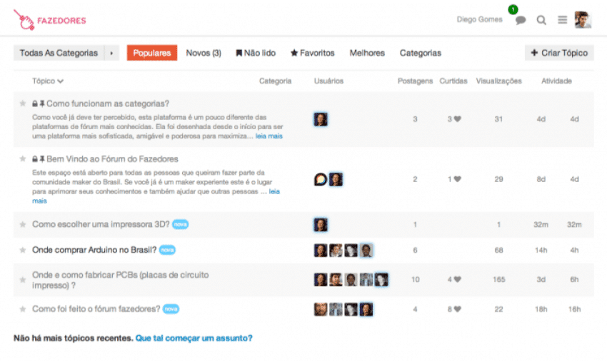Click the 'Criar Tópico' button
Image resolution: width=607 pixels, height=364 pixels.
pos(559,53)
